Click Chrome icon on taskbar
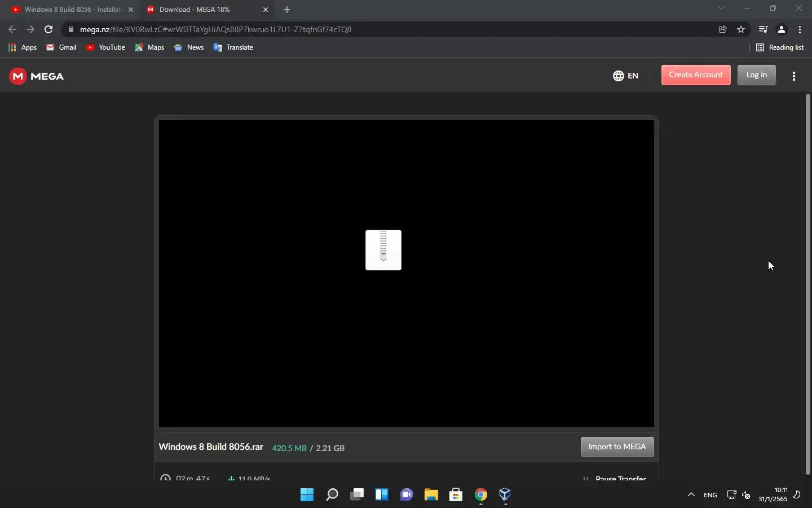812x508 pixels. click(x=481, y=495)
